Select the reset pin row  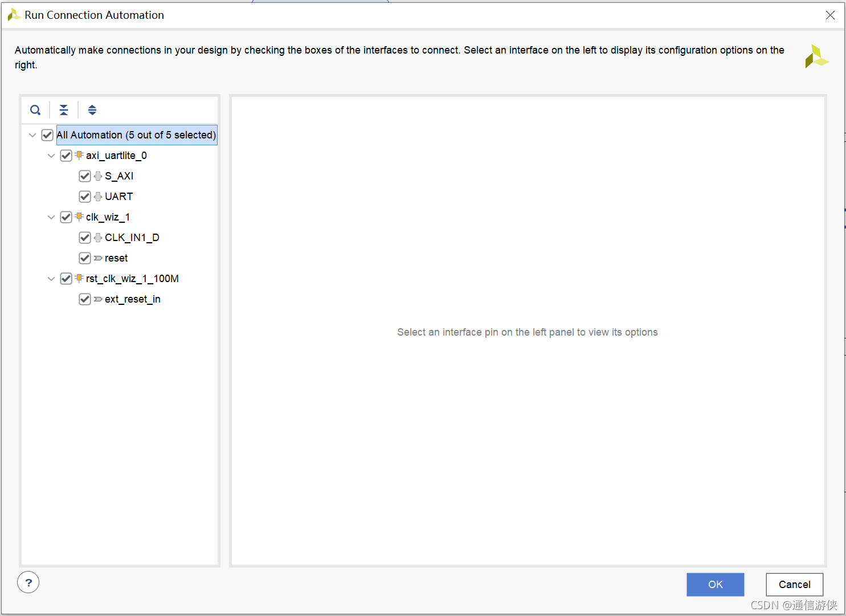click(116, 258)
